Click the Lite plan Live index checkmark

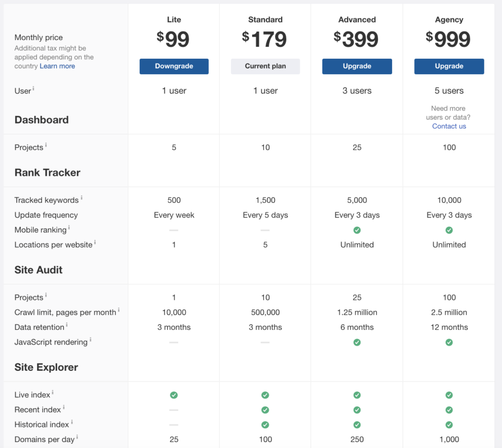[174, 395]
